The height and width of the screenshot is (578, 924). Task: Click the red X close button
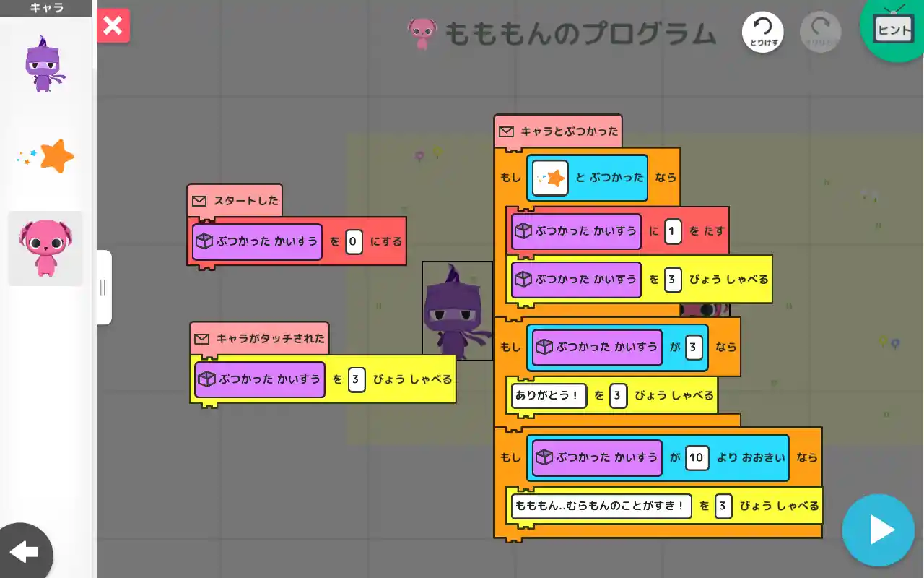click(113, 26)
